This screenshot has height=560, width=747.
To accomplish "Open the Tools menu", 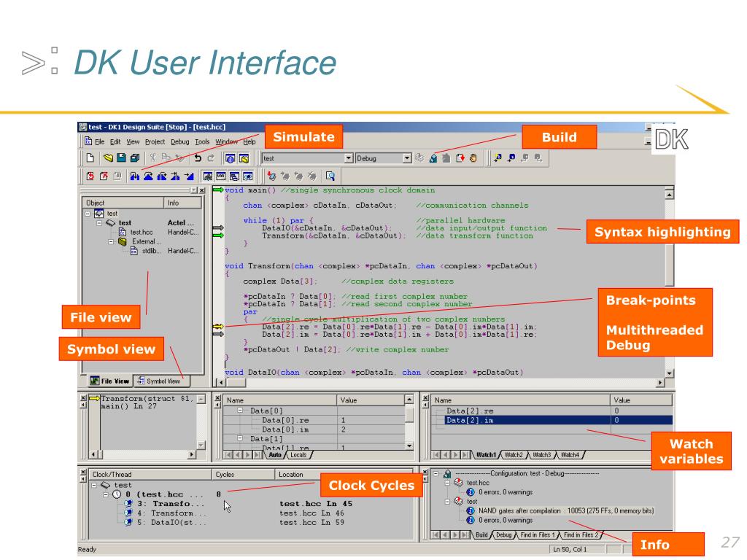I will point(202,141).
